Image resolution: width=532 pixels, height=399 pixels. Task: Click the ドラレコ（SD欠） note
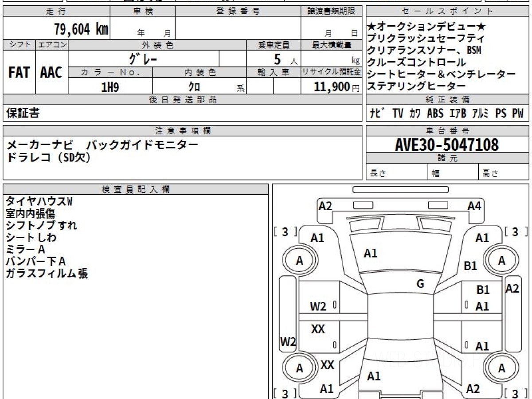(x=49, y=157)
